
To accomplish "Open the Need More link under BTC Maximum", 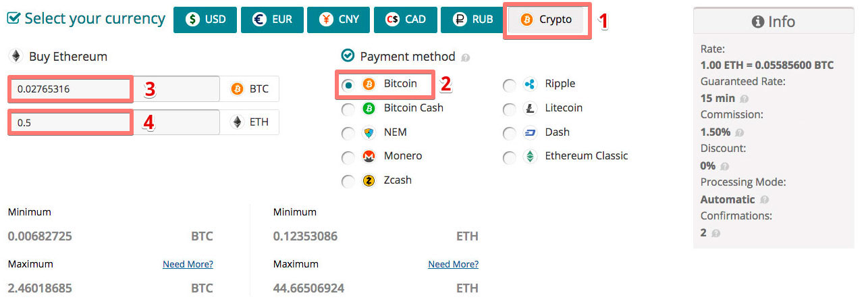I will (x=188, y=264).
